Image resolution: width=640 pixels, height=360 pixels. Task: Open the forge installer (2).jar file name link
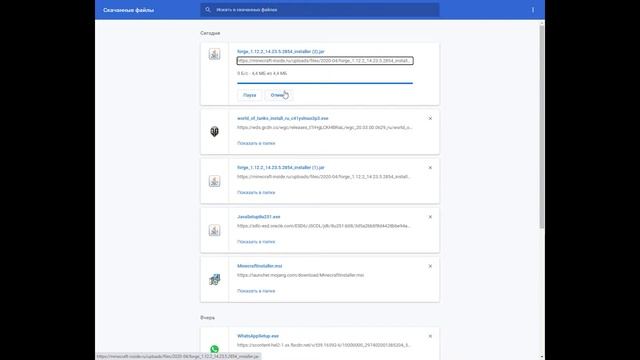pyautogui.click(x=281, y=52)
